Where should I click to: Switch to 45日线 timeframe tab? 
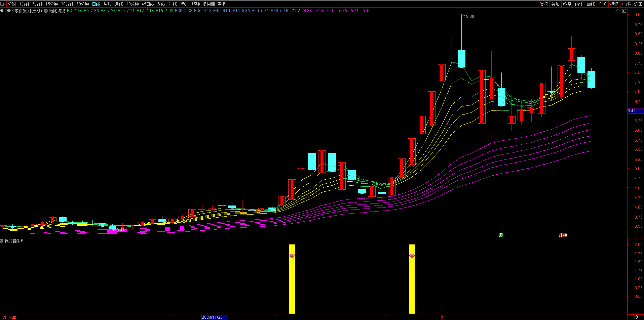pos(148,4)
